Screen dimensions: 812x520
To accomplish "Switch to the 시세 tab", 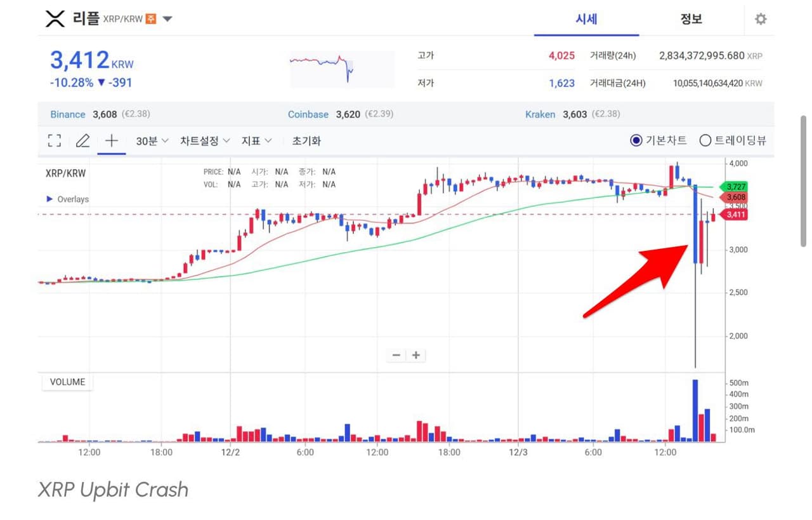I will click(x=586, y=19).
